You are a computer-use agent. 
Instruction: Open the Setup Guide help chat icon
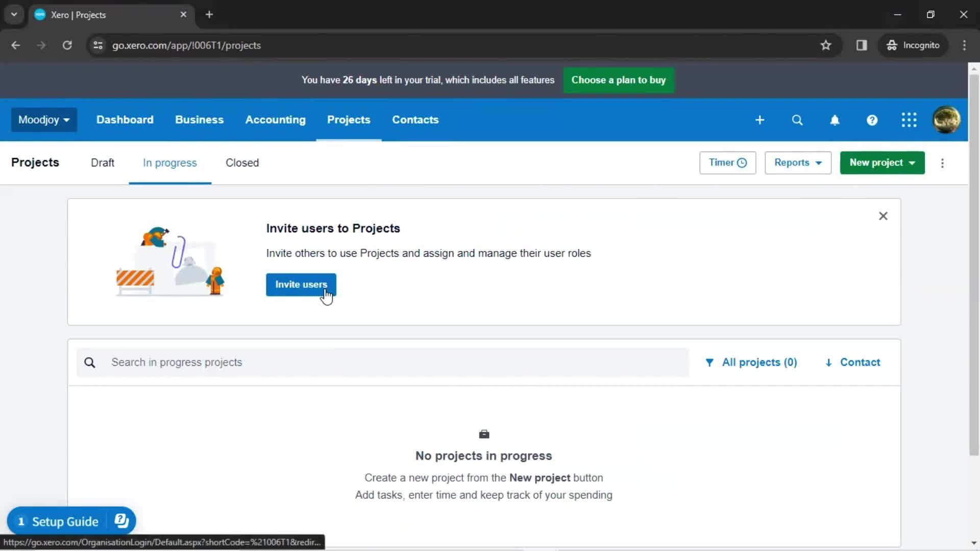[121, 521]
